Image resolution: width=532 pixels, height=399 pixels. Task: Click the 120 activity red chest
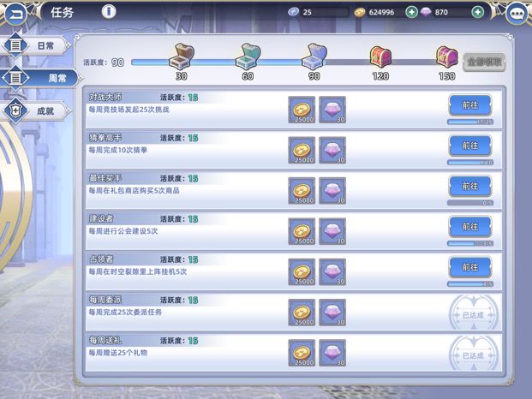(x=380, y=57)
